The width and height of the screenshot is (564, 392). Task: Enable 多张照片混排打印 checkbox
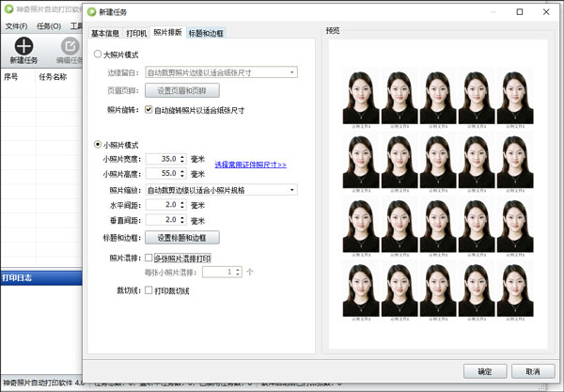point(148,257)
